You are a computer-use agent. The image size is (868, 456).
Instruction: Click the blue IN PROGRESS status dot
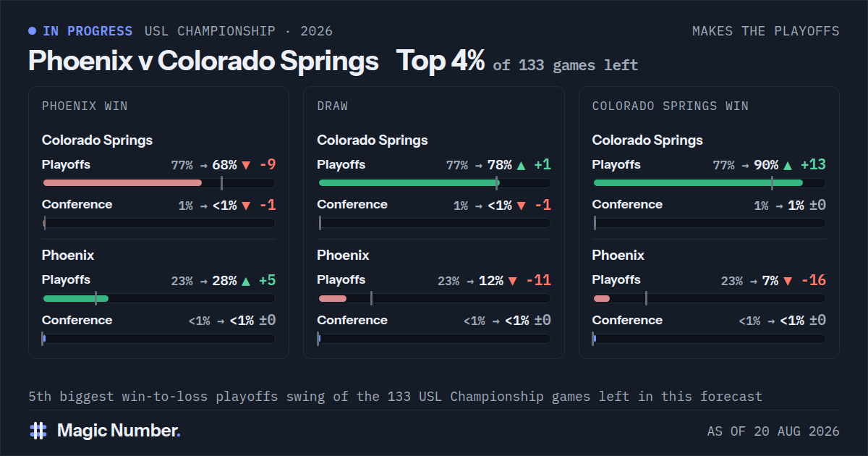click(x=32, y=31)
